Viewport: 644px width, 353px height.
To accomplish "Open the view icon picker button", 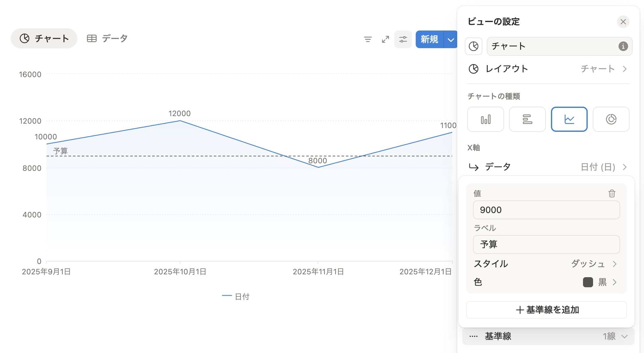I will (474, 46).
